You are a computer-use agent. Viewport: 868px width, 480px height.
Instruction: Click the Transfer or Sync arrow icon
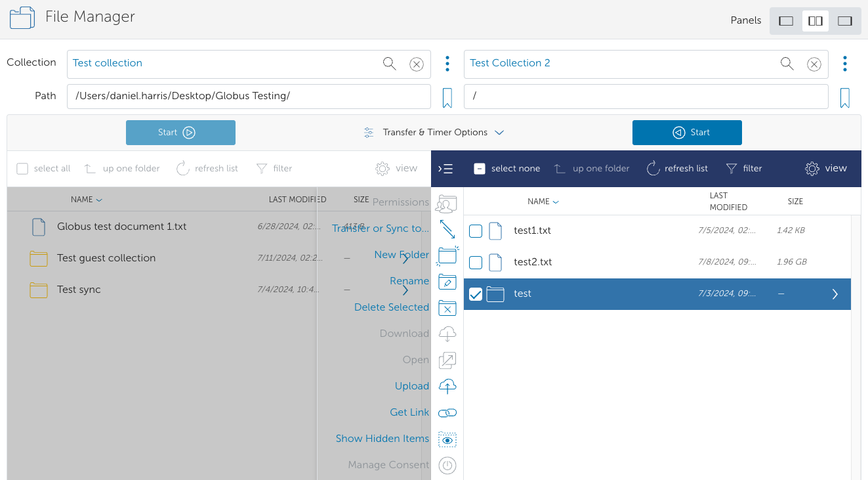[x=447, y=229]
